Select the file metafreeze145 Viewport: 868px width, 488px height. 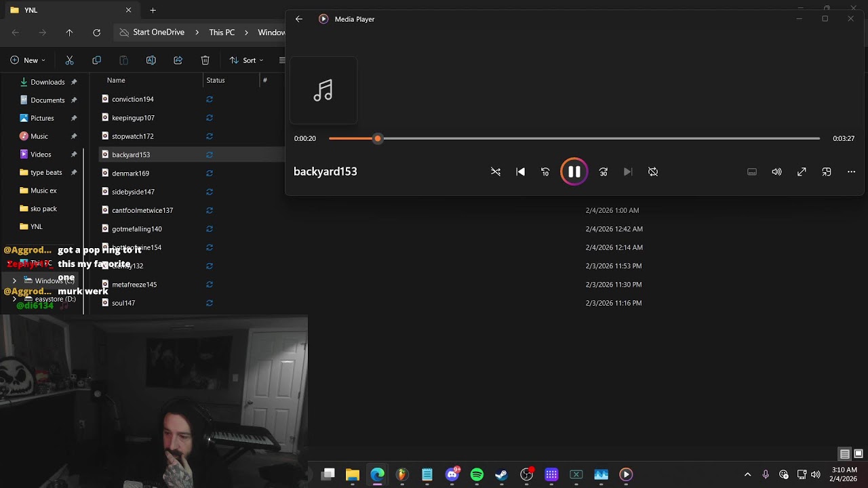coord(134,285)
